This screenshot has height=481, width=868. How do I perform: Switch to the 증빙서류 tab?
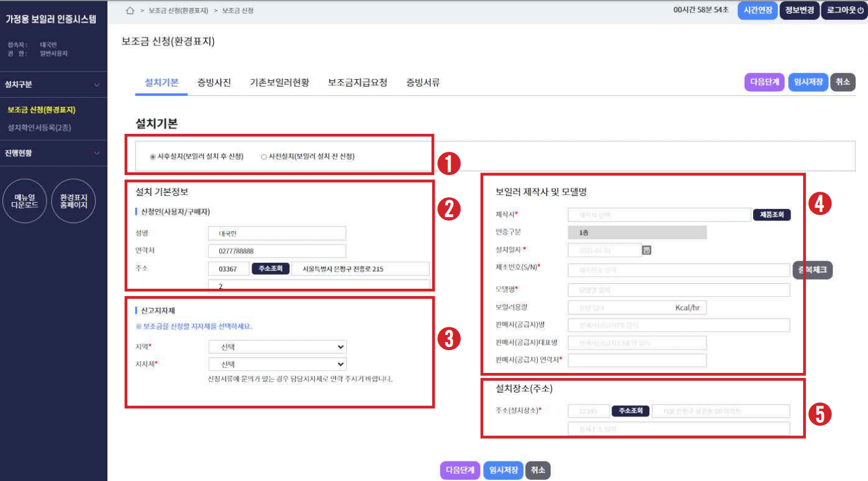[x=423, y=82]
